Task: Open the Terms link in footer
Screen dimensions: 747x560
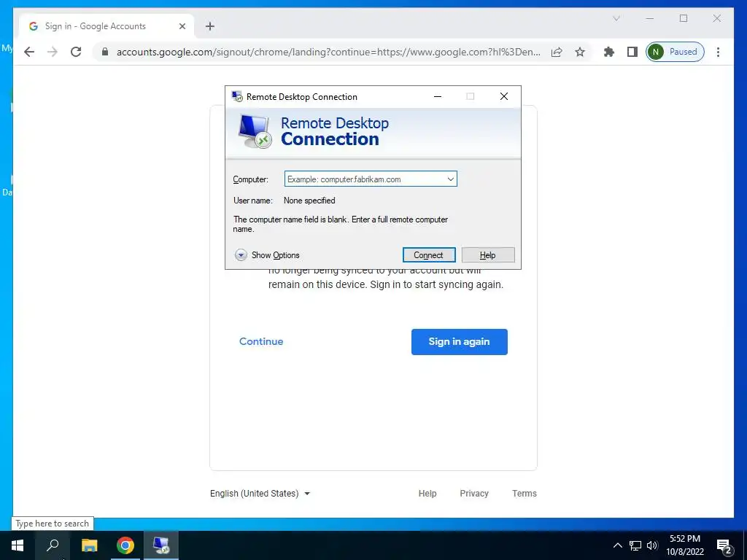Action: click(x=524, y=494)
